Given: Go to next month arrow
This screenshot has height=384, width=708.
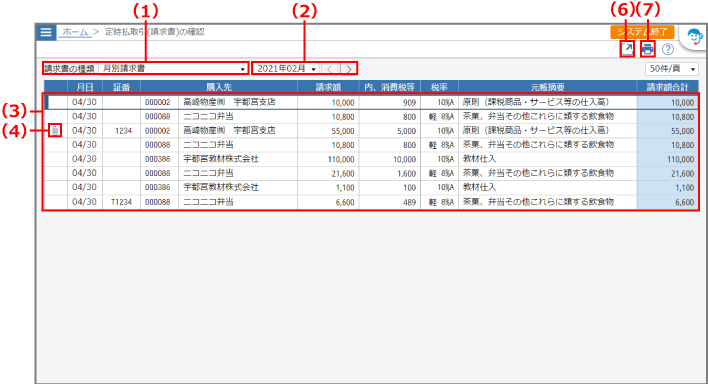Looking at the screenshot, I should [x=348, y=69].
